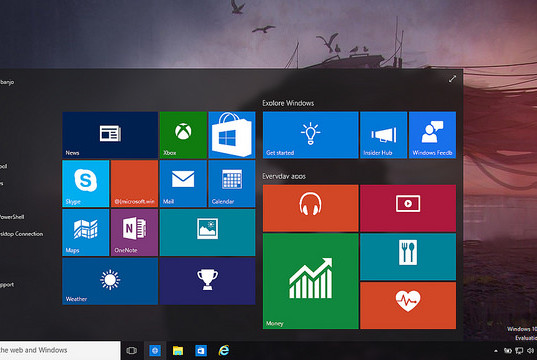Click the search the web and Windows box
537x360 pixels.
(x=60, y=350)
